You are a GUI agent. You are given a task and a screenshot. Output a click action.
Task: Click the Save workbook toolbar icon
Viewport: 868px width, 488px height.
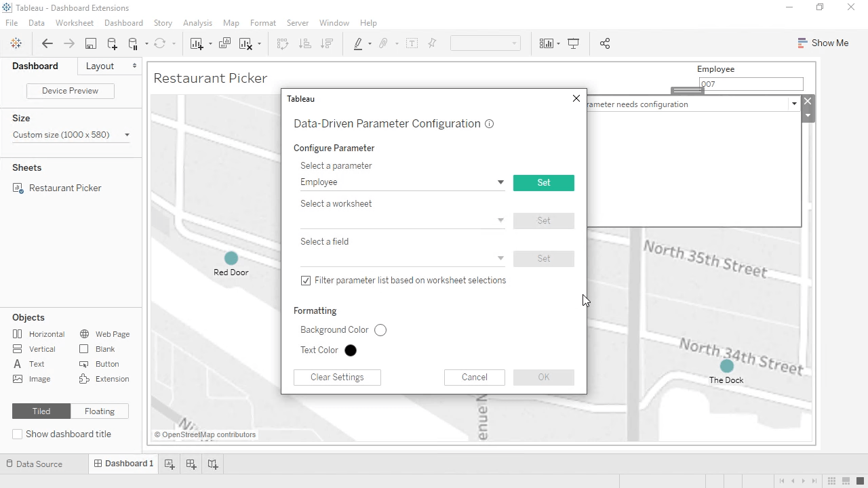pos(90,43)
